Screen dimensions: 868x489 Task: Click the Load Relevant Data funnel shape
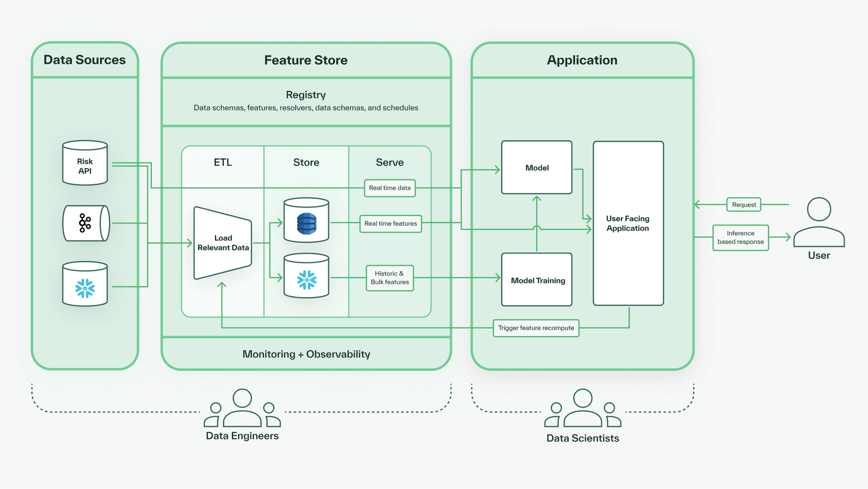pyautogui.click(x=223, y=243)
